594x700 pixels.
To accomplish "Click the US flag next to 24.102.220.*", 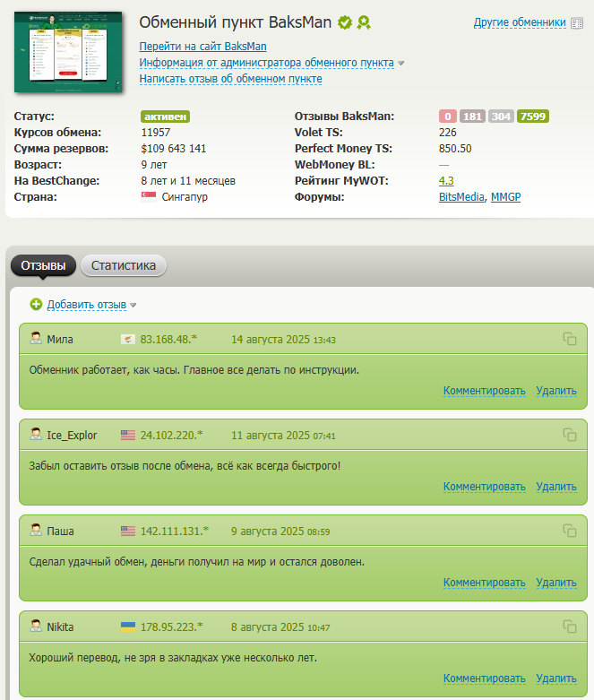I will [x=128, y=436].
